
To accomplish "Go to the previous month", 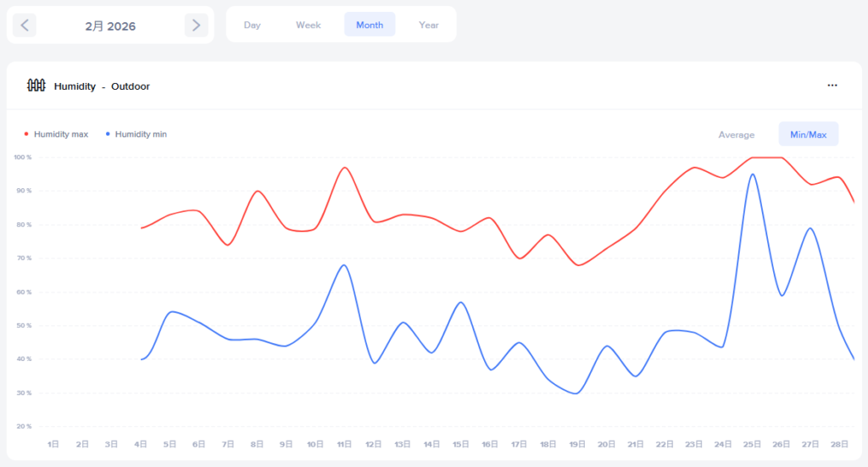I will click(25, 25).
